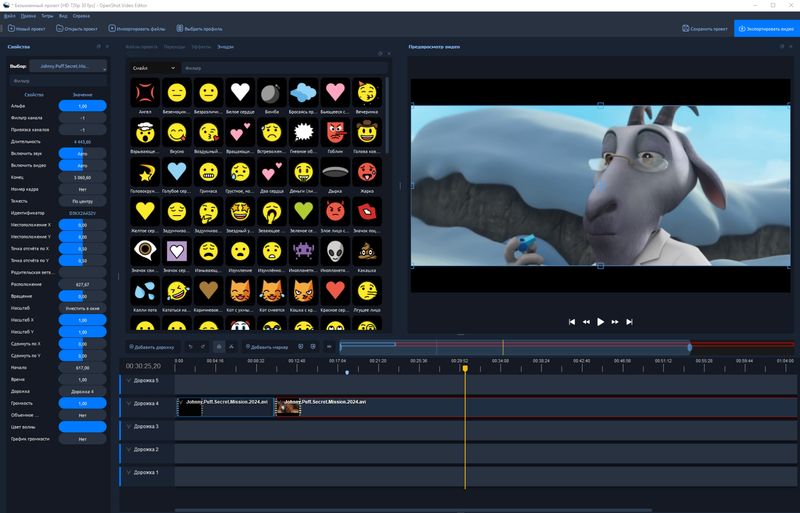The height and width of the screenshot is (513, 800).
Task: Enable the razor cut tool icon
Action: (x=231, y=347)
